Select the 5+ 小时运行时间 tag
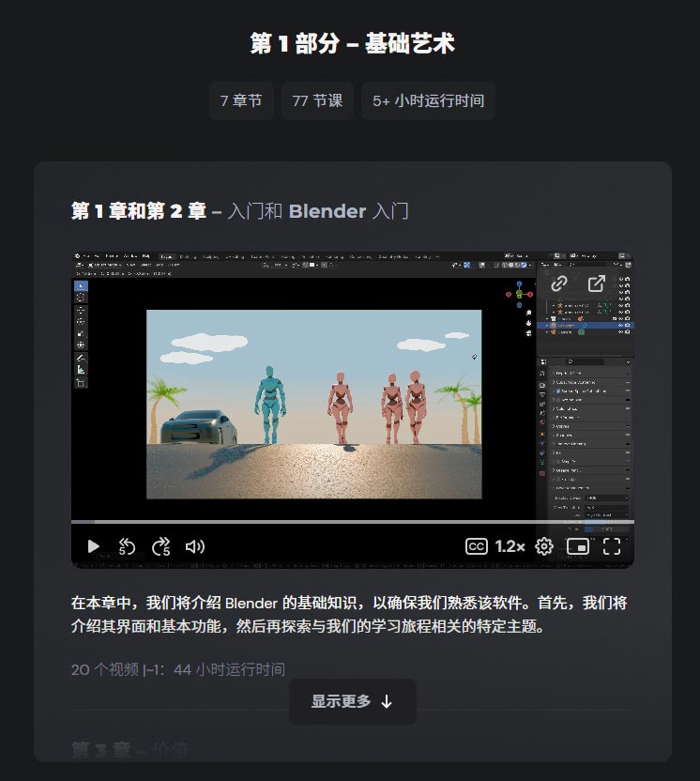This screenshot has height=781, width=700. point(428,100)
